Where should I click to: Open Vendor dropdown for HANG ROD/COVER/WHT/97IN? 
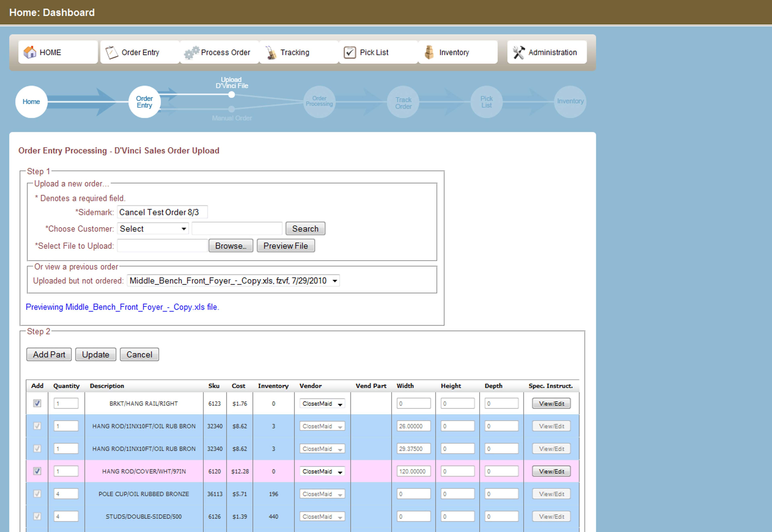tap(322, 472)
